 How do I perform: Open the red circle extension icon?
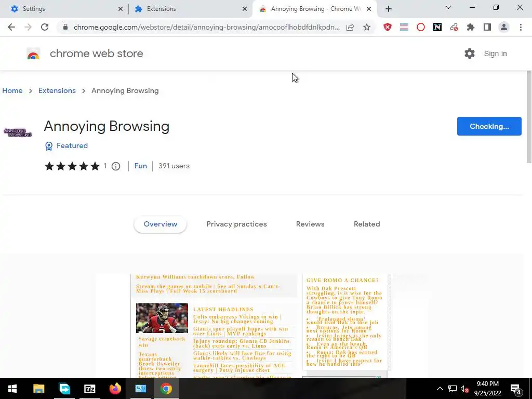pos(421,27)
